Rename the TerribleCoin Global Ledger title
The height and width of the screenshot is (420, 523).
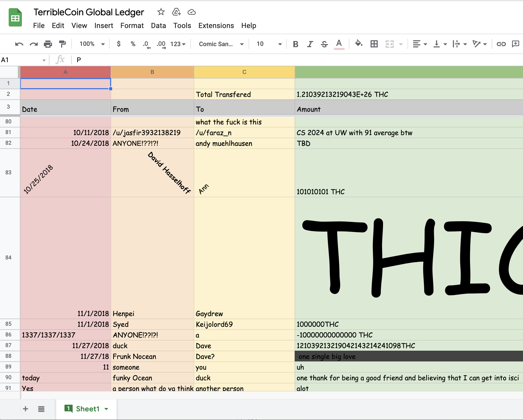tap(89, 12)
